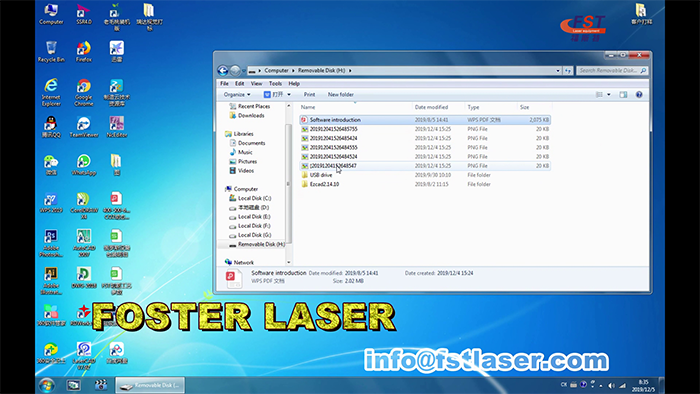This screenshot has height=394, width=700.
Task: Launch Google Chrome from the desktop
Action: tap(83, 92)
